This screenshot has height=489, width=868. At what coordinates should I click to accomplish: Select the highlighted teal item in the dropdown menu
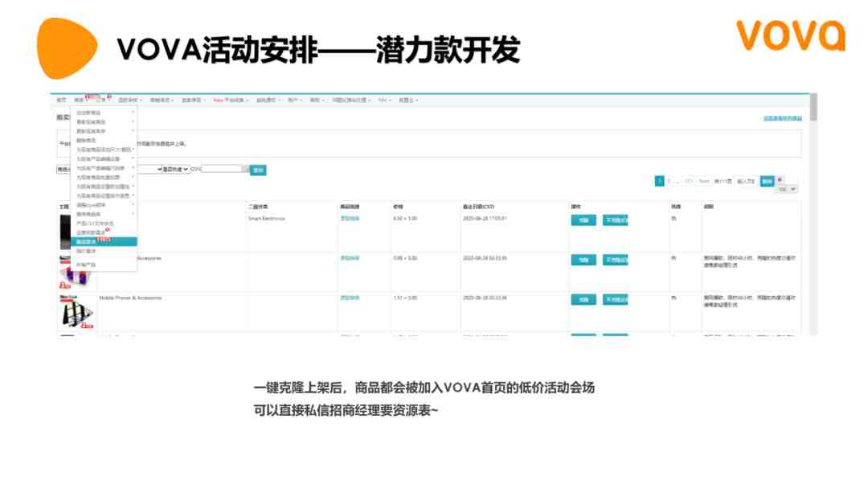104,241
